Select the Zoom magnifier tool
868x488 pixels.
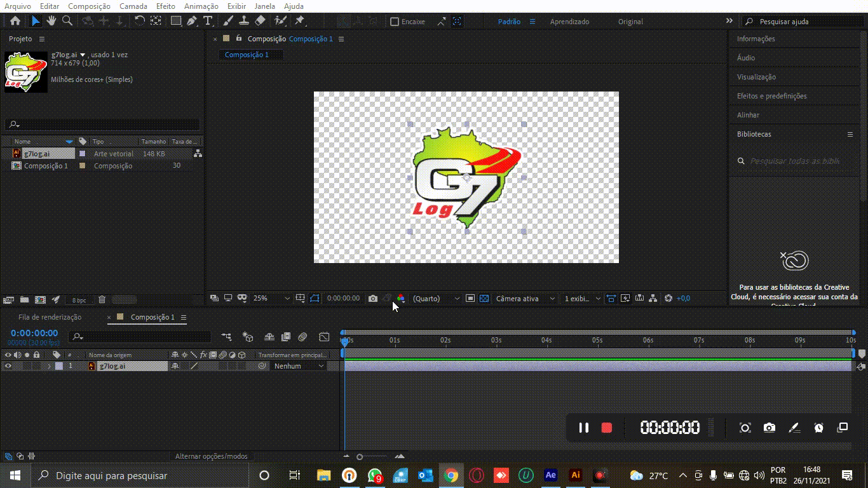tap(67, 21)
